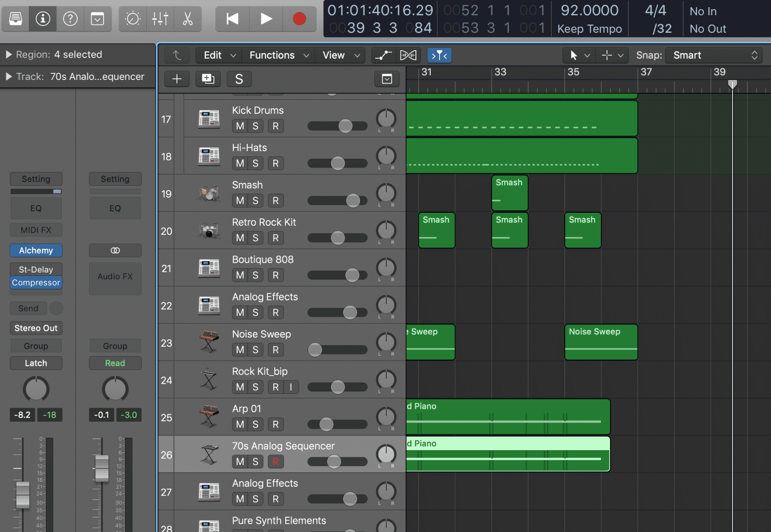Open the Functions menu
Image resolution: width=771 pixels, height=532 pixels.
click(x=279, y=55)
